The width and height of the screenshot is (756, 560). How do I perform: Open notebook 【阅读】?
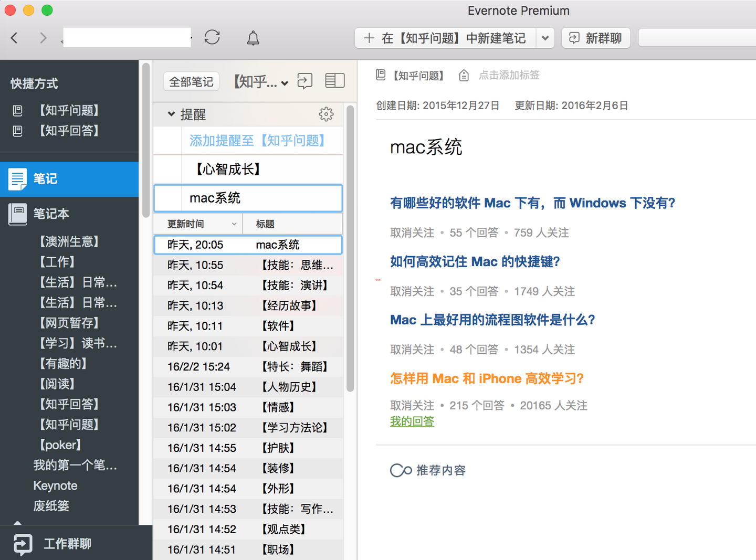(57, 384)
